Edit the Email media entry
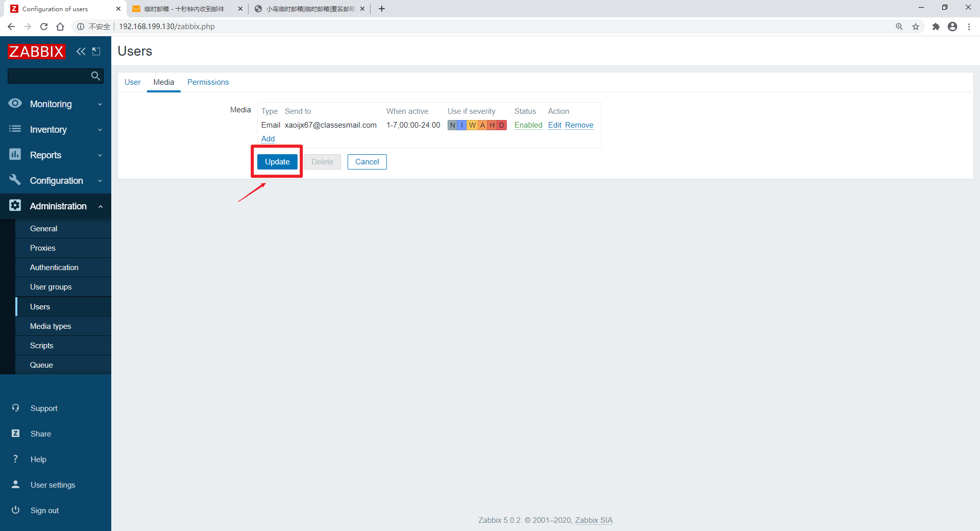Screen dimensions: 980x531 point(554,125)
